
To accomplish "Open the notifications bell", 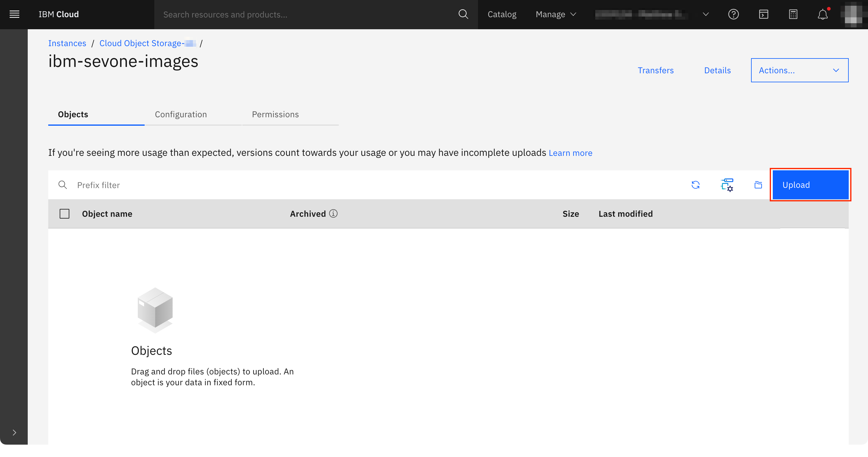I will (822, 14).
